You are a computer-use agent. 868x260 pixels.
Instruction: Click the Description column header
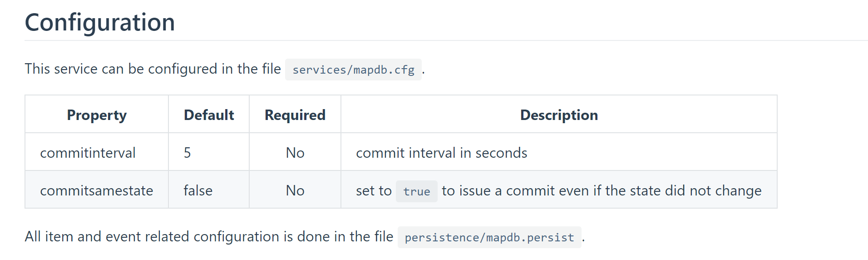[559, 115]
